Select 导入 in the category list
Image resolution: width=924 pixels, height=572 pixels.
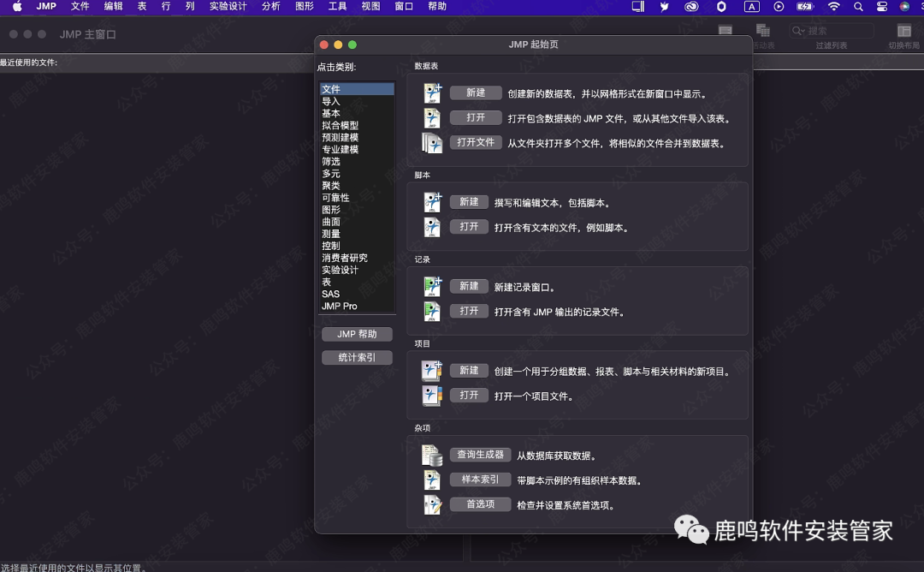coord(357,101)
